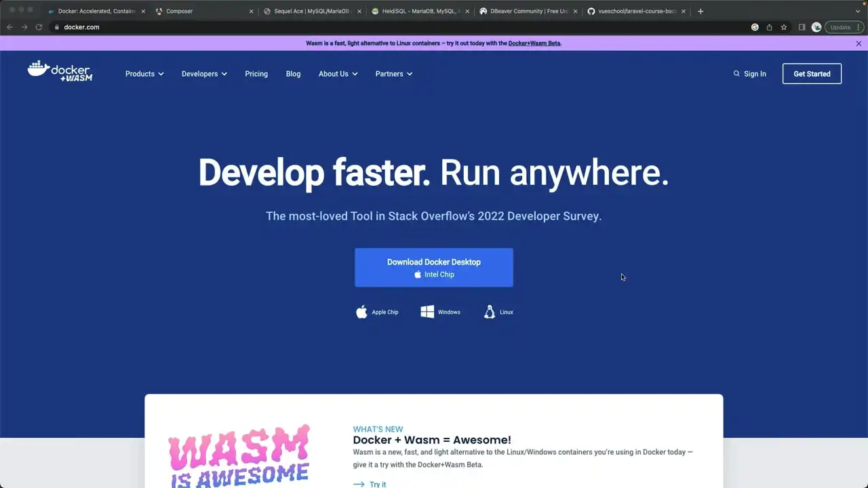Switch to the DBeaver Community tab
The image size is (868, 488).
[x=528, y=12]
